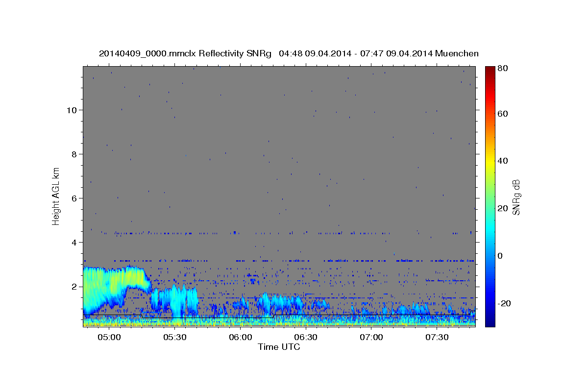Click the 'Height AGL km' y-axis label

(x=56, y=196)
